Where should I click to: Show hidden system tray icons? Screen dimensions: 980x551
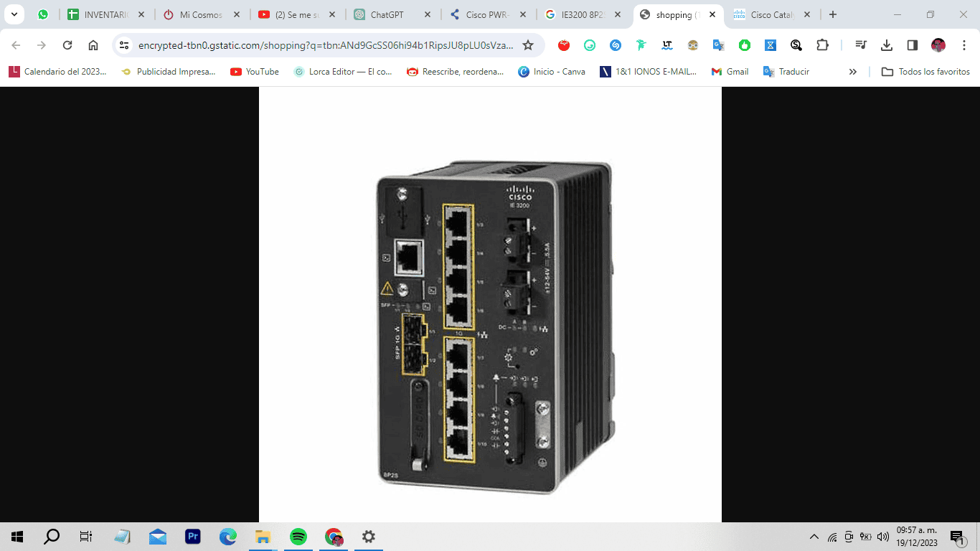point(814,537)
